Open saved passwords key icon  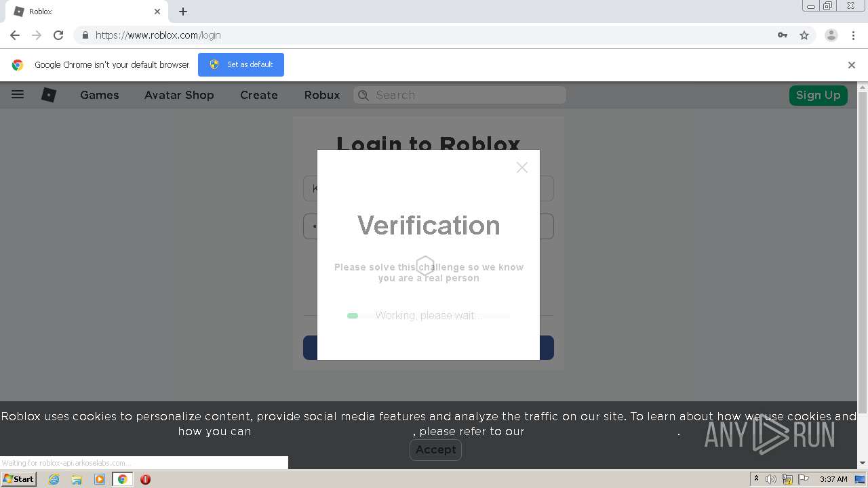pyautogui.click(x=783, y=35)
